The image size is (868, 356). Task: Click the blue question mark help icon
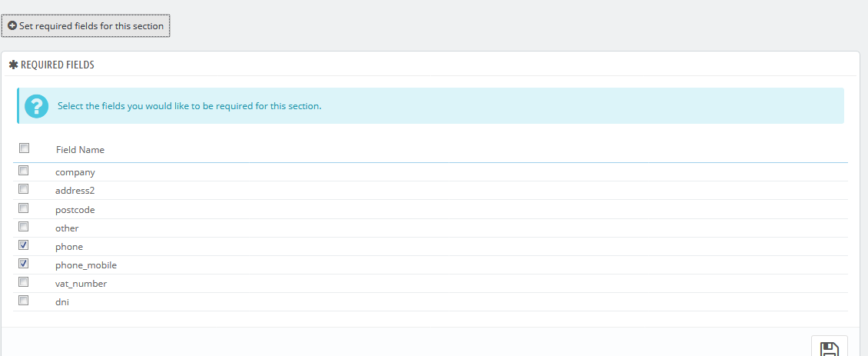coord(37,105)
